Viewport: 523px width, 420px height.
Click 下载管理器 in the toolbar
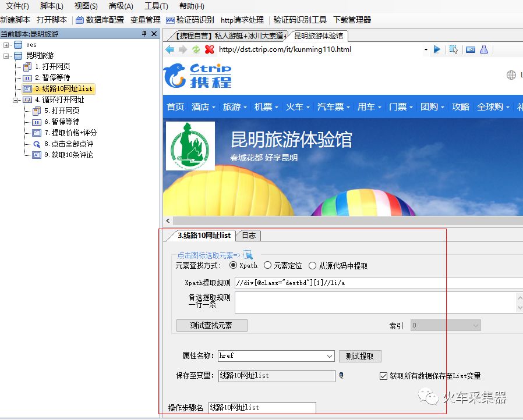click(352, 20)
